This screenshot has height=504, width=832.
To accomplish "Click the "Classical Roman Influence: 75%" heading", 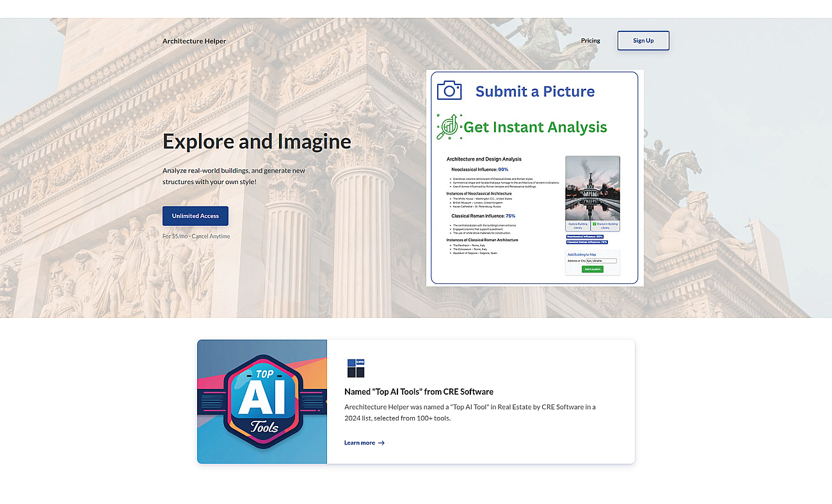I will coord(483,216).
